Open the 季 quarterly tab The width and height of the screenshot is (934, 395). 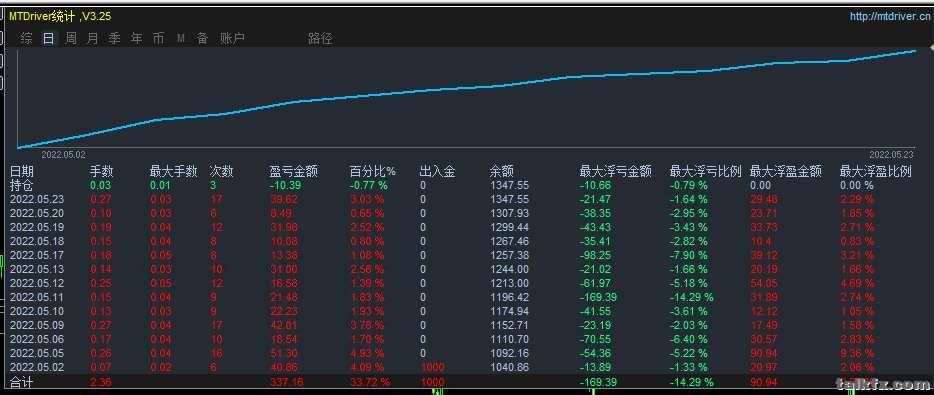[x=114, y=39]
